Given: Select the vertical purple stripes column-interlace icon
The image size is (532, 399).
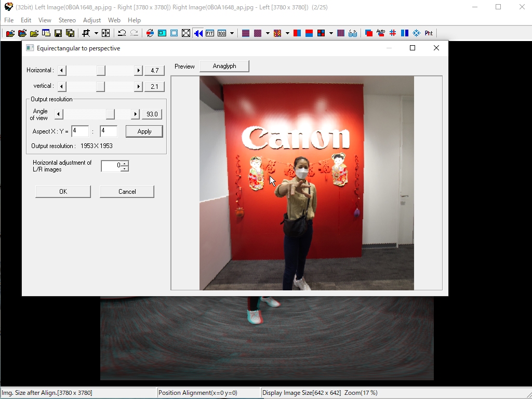Looking at the screenshot, I should pos(341,33).
